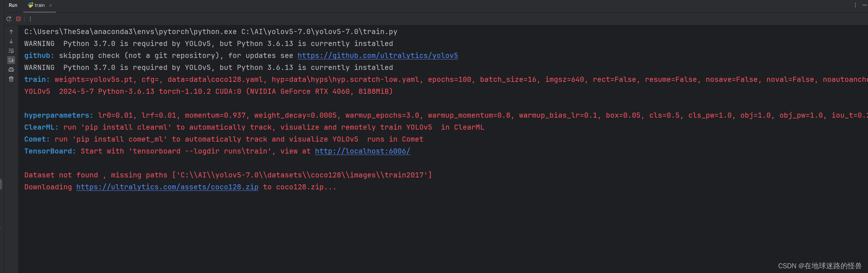Open the coco128.zip download link

pyautogui.click(x=167, y=187)
